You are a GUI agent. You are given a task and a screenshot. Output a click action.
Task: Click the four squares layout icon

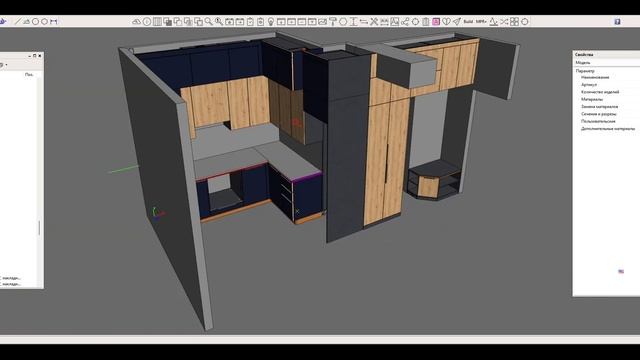click(514, 22)
